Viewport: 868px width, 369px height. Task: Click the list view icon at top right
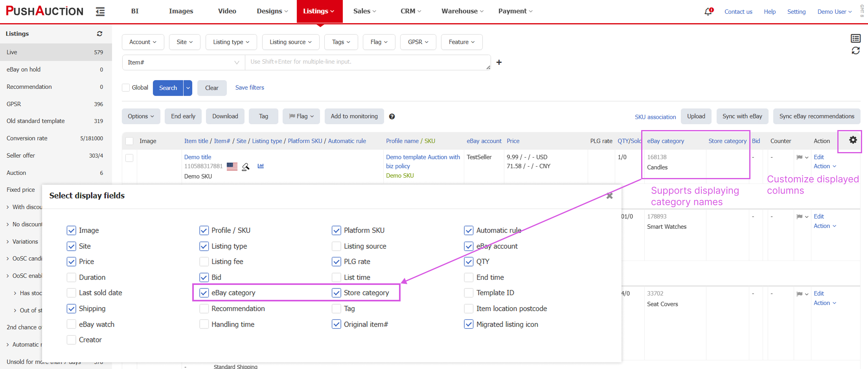pyautogui.click(x=855, y=38)
